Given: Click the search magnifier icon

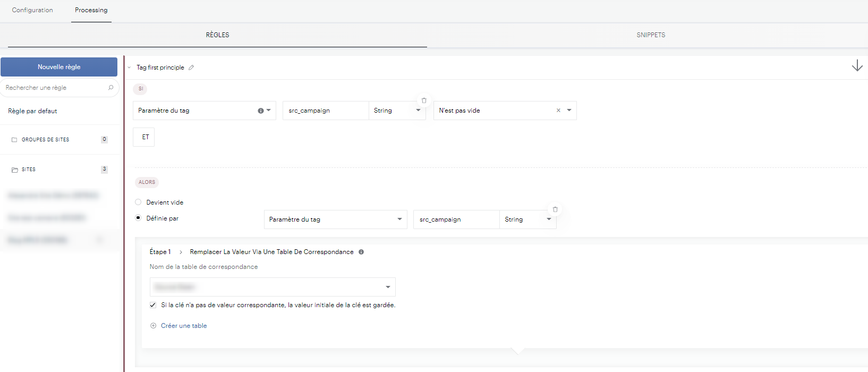Looking at the screenshot, I should click(x=110, y=88).
